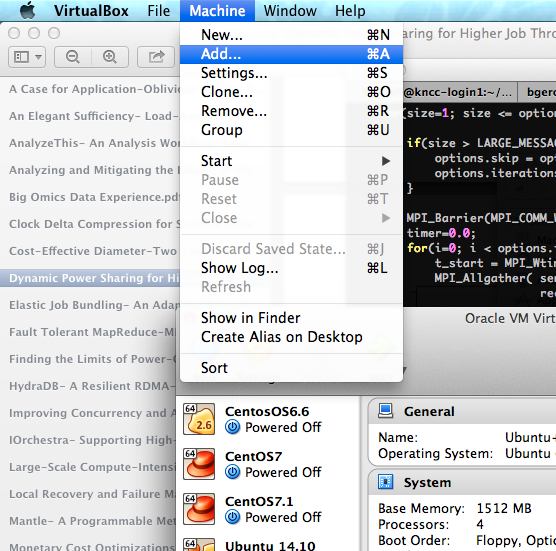The height and width of the screenshot is (551, 556).
Task: Select 'Analyzing and Mitigating the' document
Action: coord(90,170)
